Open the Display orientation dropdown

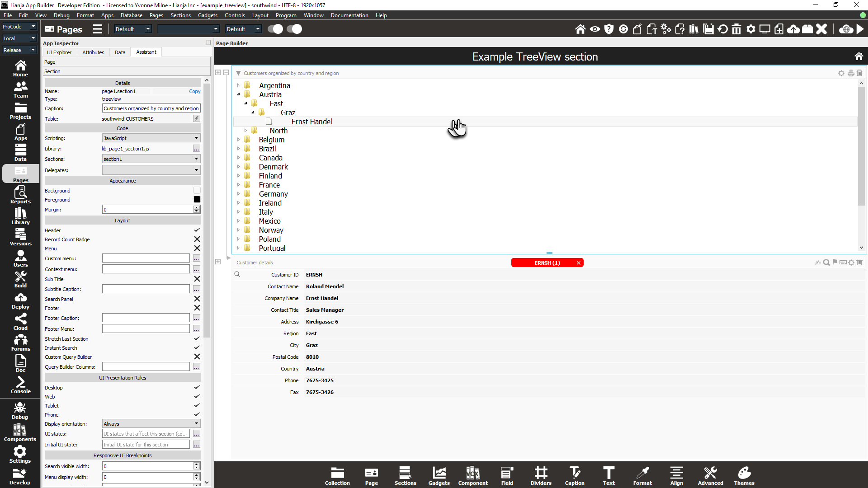pos(151,424)
